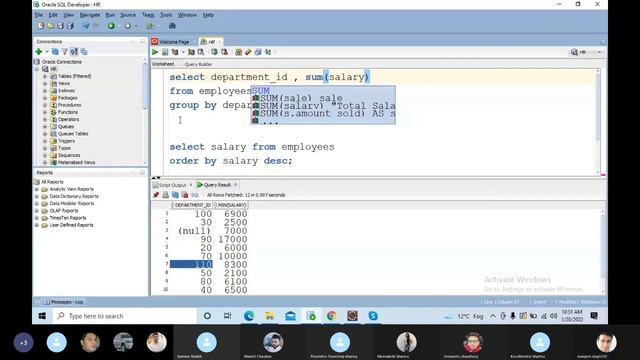Click the Save All icon in main toolbar

70,26
